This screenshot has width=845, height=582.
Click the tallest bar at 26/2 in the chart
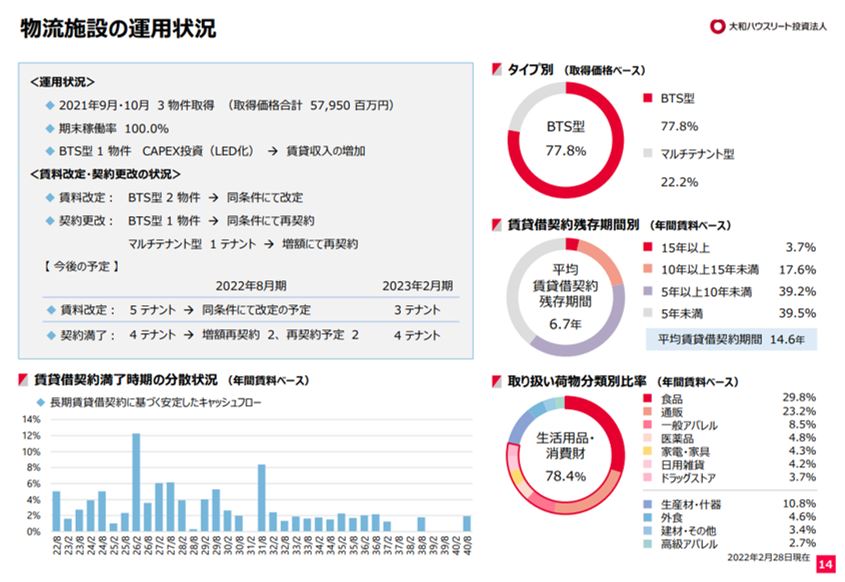point(135,482)
